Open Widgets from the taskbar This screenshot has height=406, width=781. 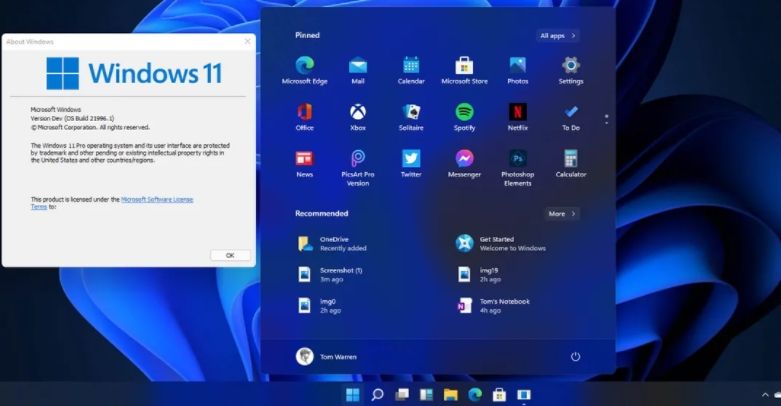pyautogui.click(x=426, y=395)
